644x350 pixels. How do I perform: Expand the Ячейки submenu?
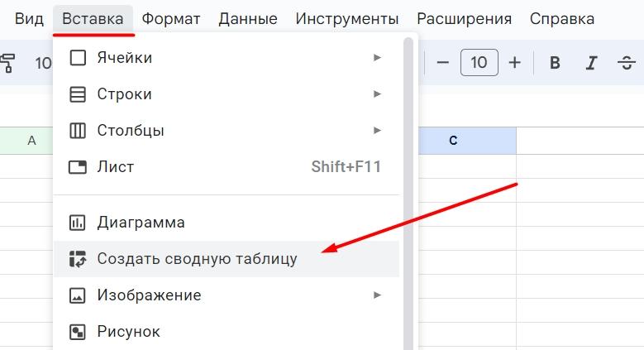225,58
